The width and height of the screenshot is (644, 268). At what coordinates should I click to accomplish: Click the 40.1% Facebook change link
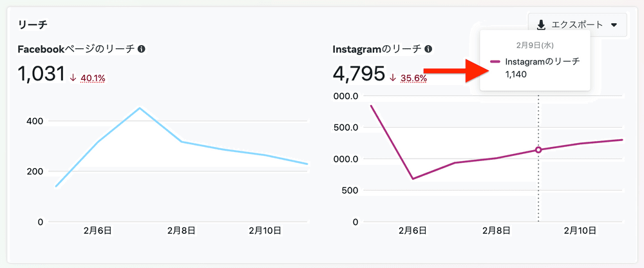coord(93,78)
